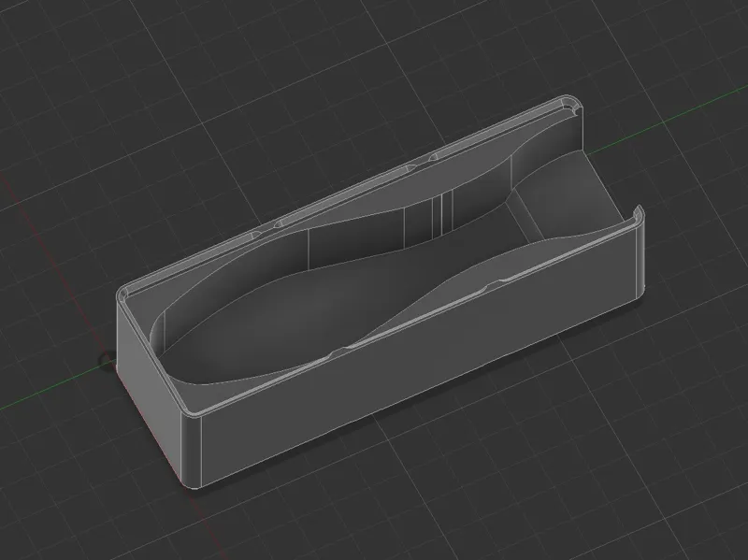Click the 3D cursor circle at world origin
The width and height of the screenshot is (748, 560).
pyautogui.click(x=106, y=361)
